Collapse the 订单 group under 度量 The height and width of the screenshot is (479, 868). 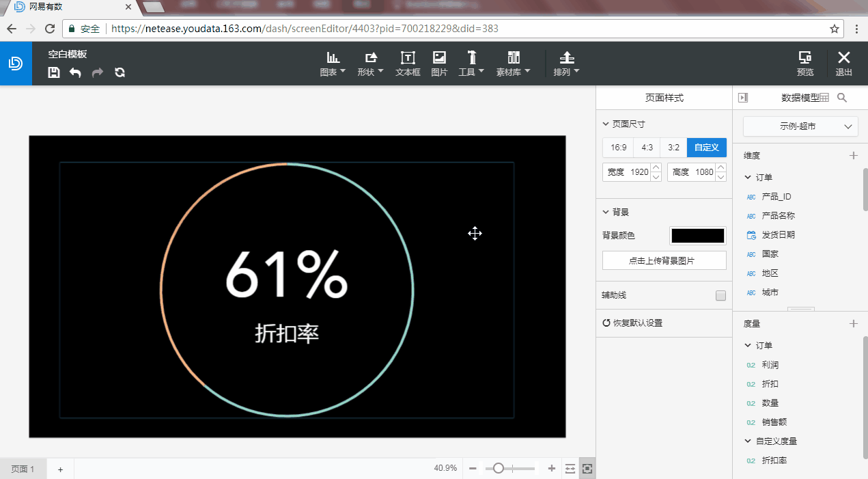click(x=748, y=346)
